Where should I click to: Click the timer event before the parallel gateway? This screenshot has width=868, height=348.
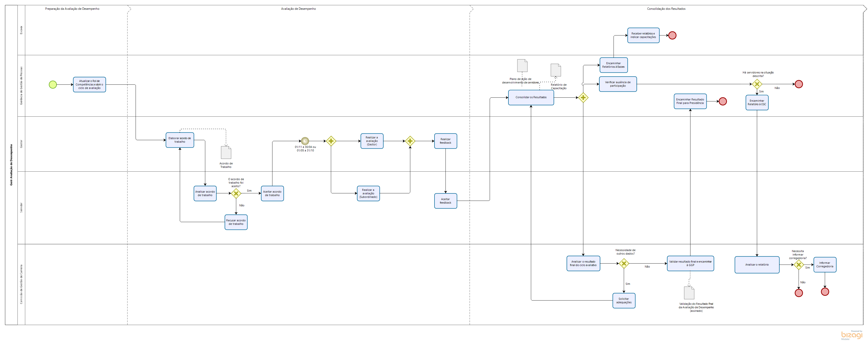(305, 141)
